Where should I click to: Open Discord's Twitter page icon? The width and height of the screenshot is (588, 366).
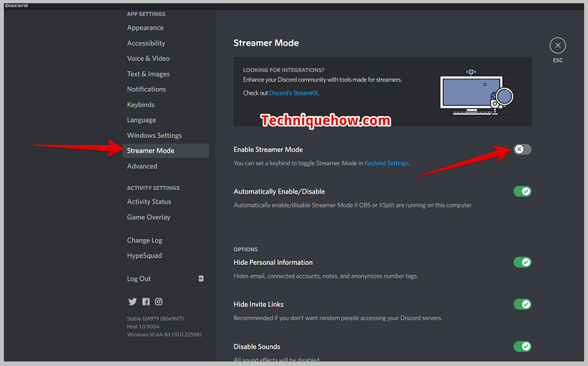point(132,302)
